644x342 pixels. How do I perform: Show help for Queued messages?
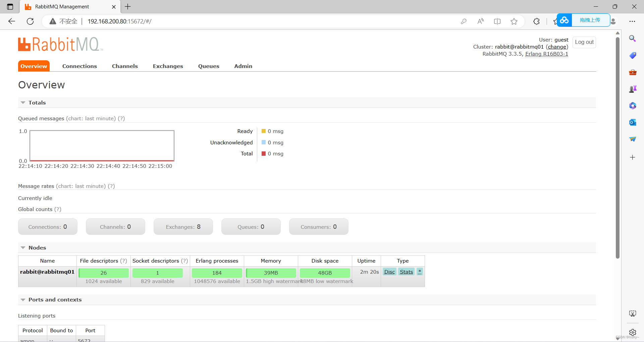pos(121,119)
